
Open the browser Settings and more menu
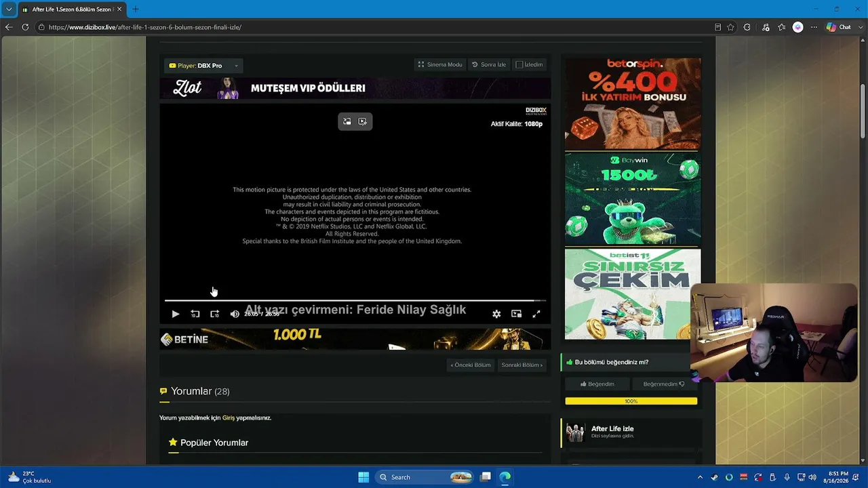(x=814, y=27)
